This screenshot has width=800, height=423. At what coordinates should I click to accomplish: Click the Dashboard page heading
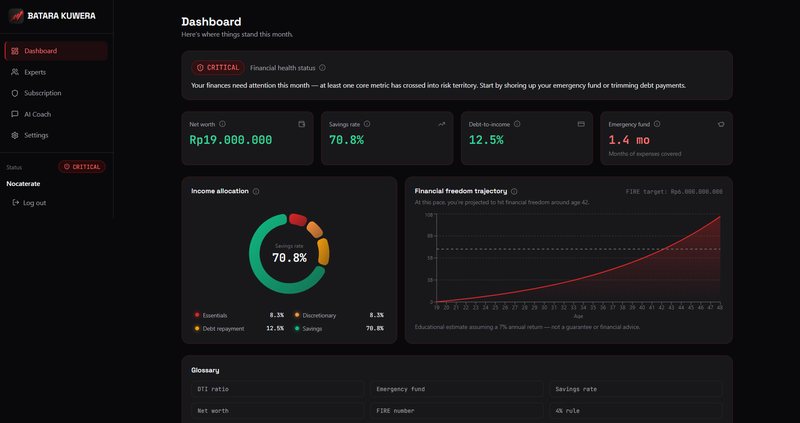pyautogui.click(x=211, y=22)
